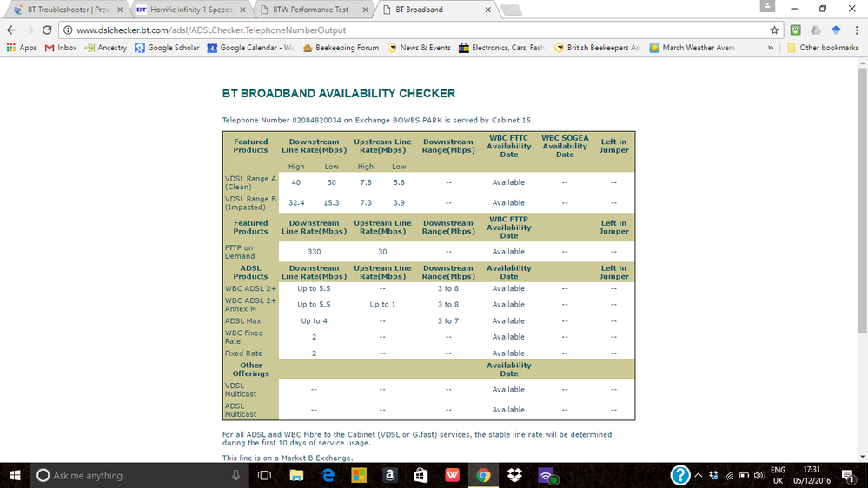Open the Other bookmarks folder
Viewport: 868px width, 488px height.
(x=823, y=48)
